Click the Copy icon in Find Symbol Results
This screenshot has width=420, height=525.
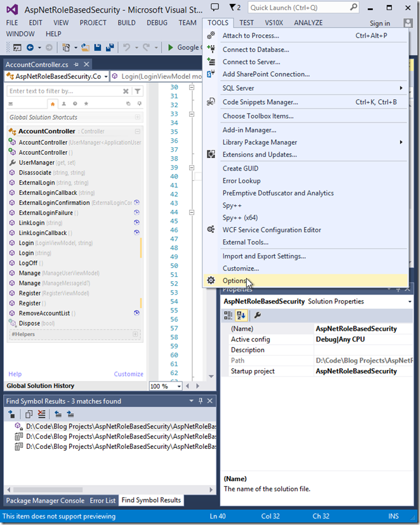29,415
